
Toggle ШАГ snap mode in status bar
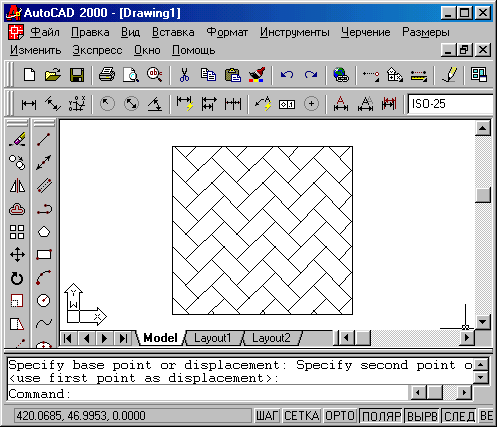click(267, 416)
